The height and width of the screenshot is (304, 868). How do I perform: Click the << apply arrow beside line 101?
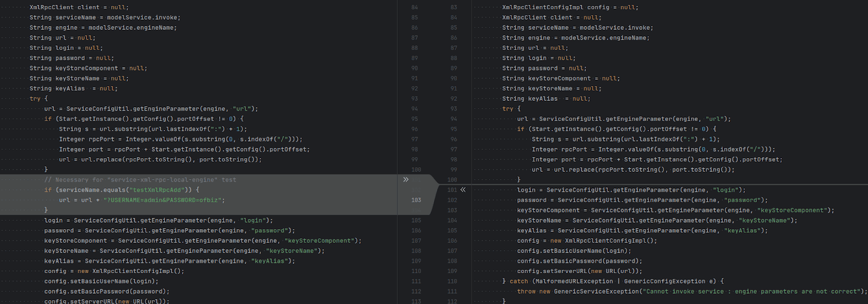click(x=463, y=189)
